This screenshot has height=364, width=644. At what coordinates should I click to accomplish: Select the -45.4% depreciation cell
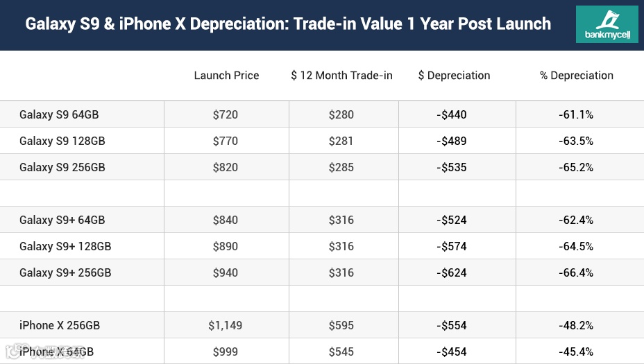pos(576,352)
